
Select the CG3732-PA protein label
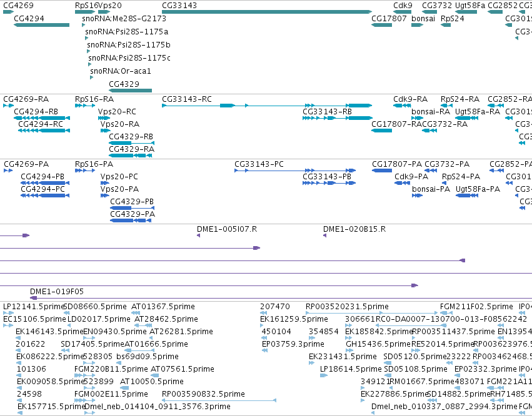click(x=447, y=164)
